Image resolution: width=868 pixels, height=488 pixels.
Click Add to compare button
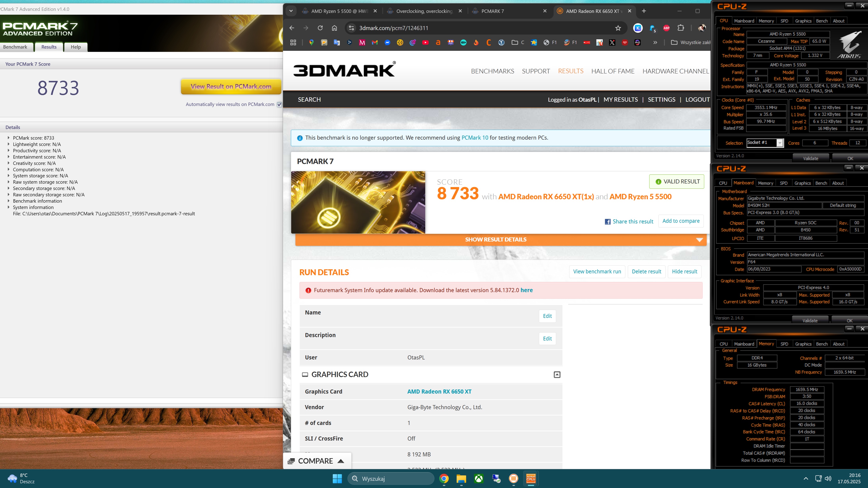click(681, 221)
